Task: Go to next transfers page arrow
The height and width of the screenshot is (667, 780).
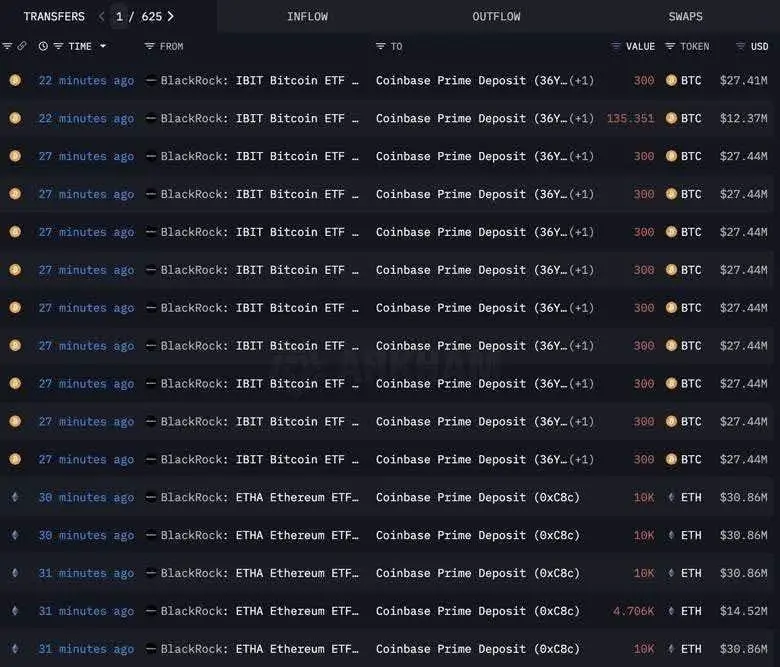Action: (171, 16)
